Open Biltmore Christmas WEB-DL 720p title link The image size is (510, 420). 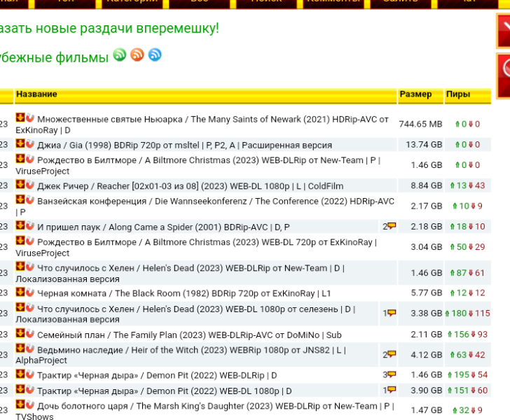196,247
